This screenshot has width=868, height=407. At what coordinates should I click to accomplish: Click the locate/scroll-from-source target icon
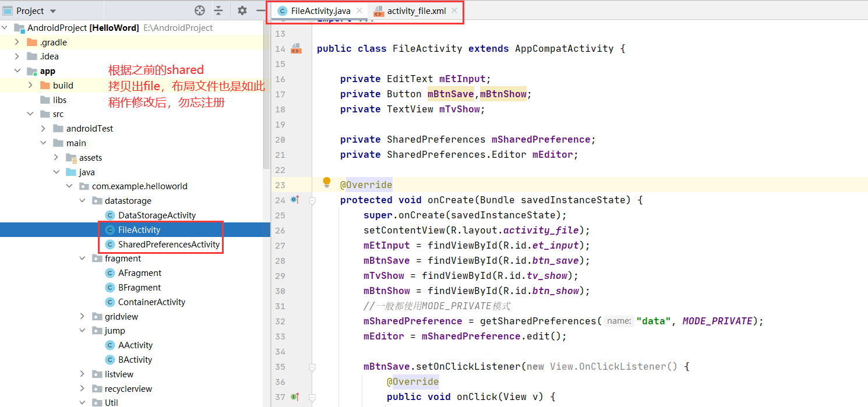pos(200,10)
